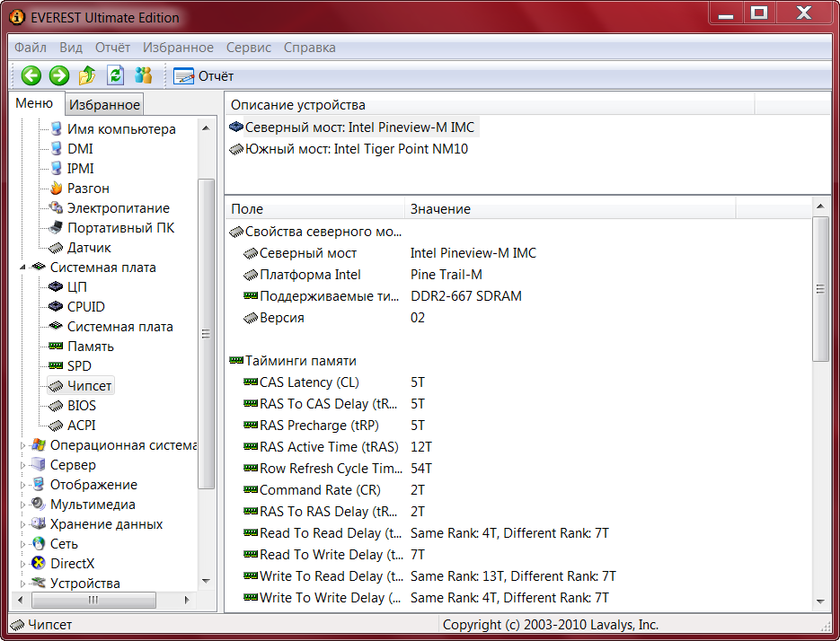This screenshot has height=641, width=840.
Task: Expand the Хранение данных node
Action: (22, 525)
